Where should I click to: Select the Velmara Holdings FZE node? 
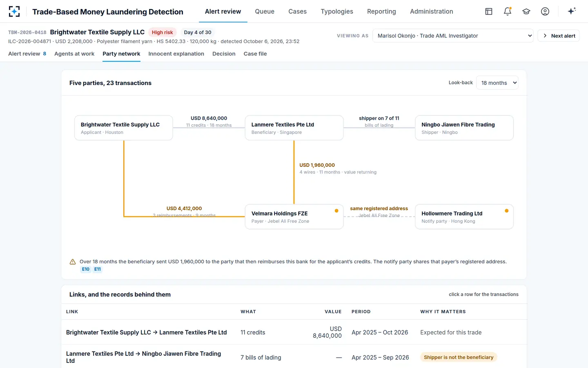tap(294, 217)
